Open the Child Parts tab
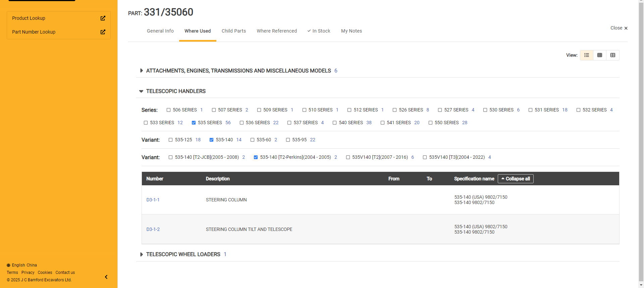 tap(234, 31)
